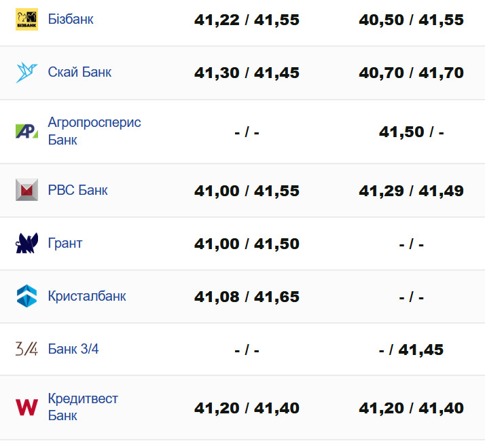
Task: Go to the Кристалбанк page link
Action: point(87,296)
